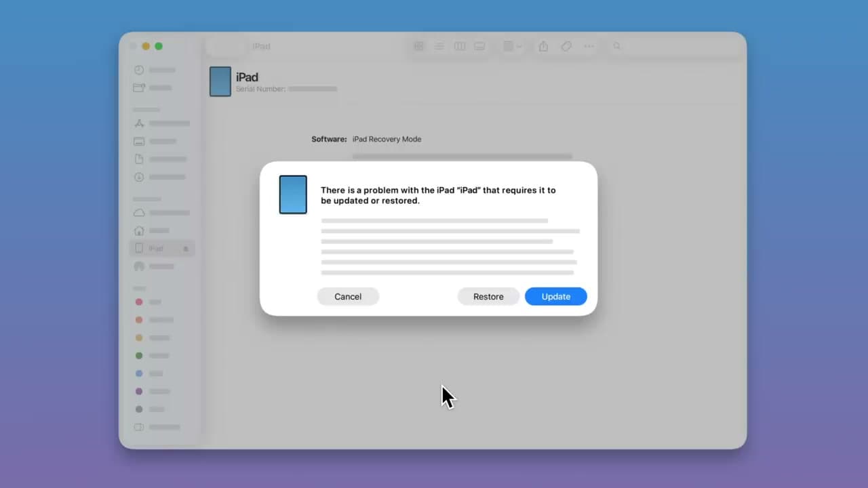Select the gray tag in sidebar
This screenshot has height=488, width=868.
[139, 409]
